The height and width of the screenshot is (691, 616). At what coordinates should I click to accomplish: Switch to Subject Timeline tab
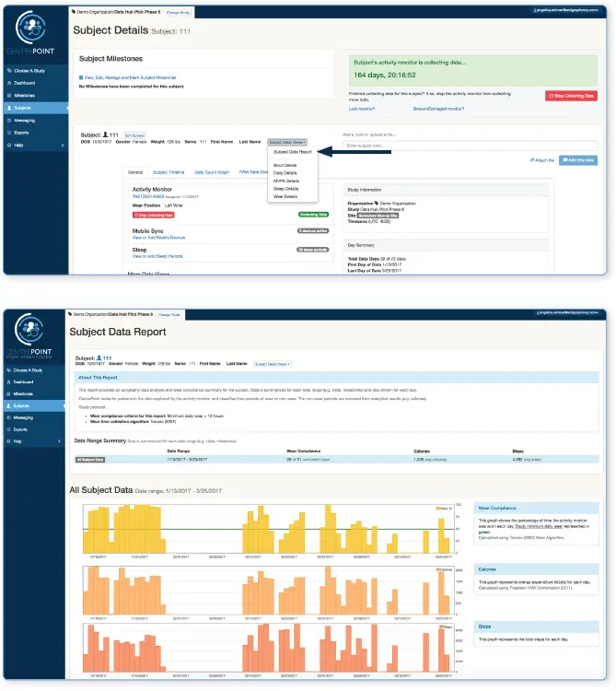coord(169,172)
